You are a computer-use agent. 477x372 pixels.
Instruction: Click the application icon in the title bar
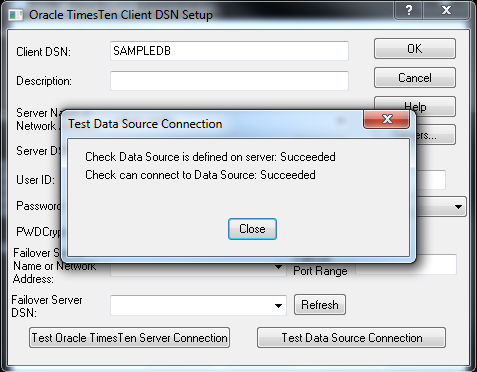pos(15,15)
